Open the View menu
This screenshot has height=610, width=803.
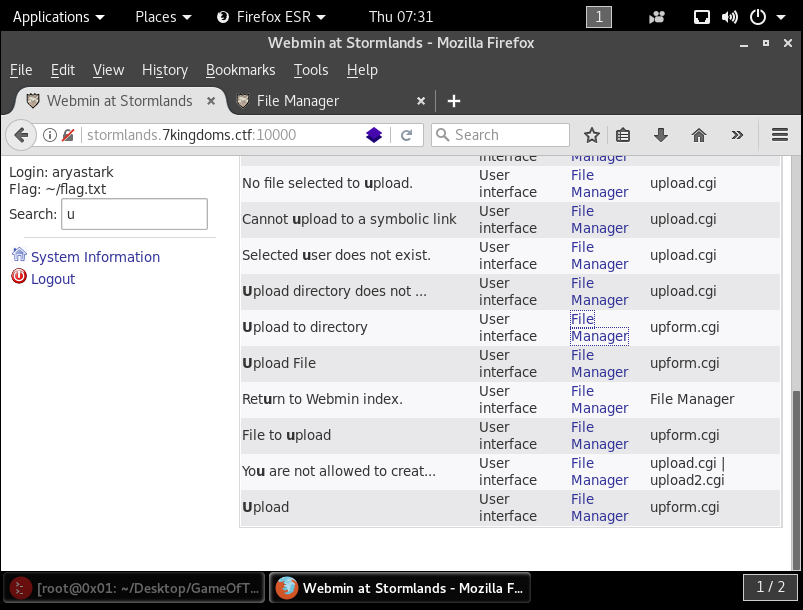[x=108, y=70]
